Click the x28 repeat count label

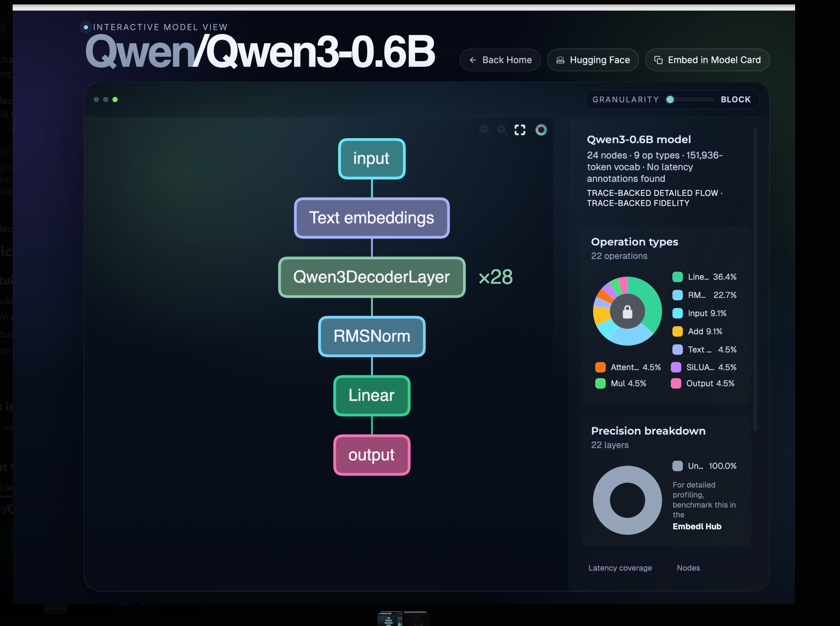495,277
